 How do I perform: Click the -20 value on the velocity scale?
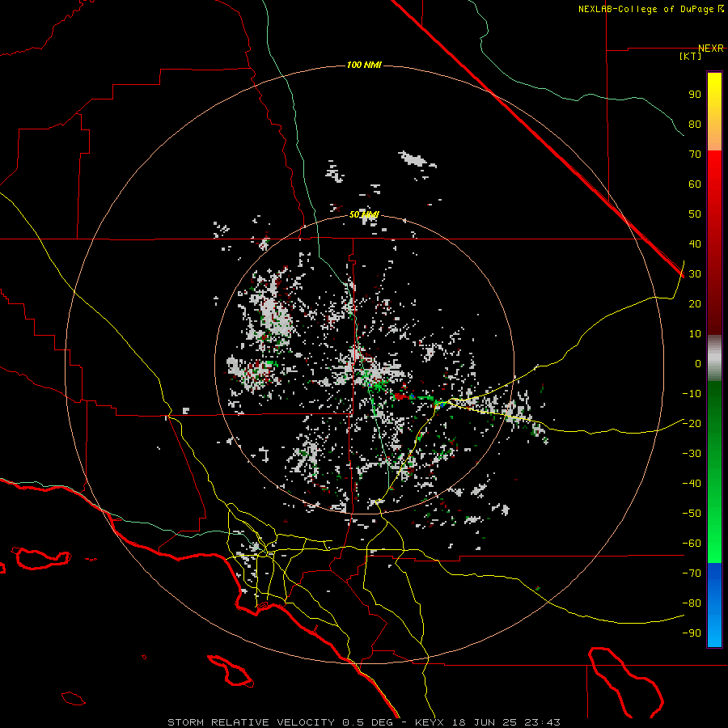pos(692,423)
